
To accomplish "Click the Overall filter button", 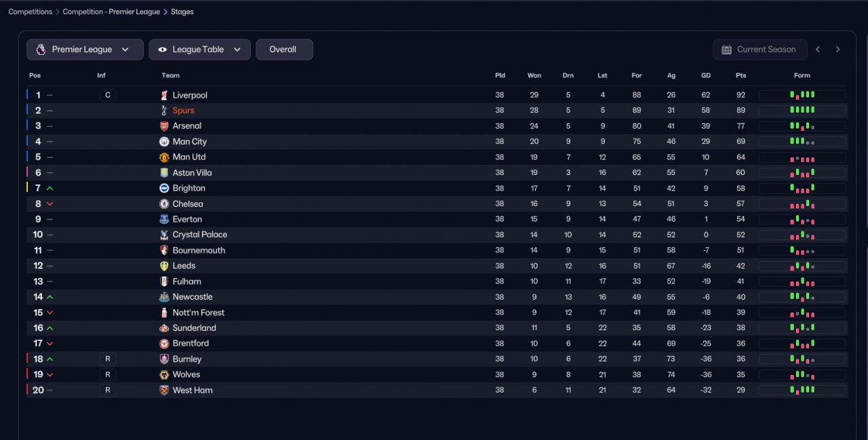I will tap(284, 49).
